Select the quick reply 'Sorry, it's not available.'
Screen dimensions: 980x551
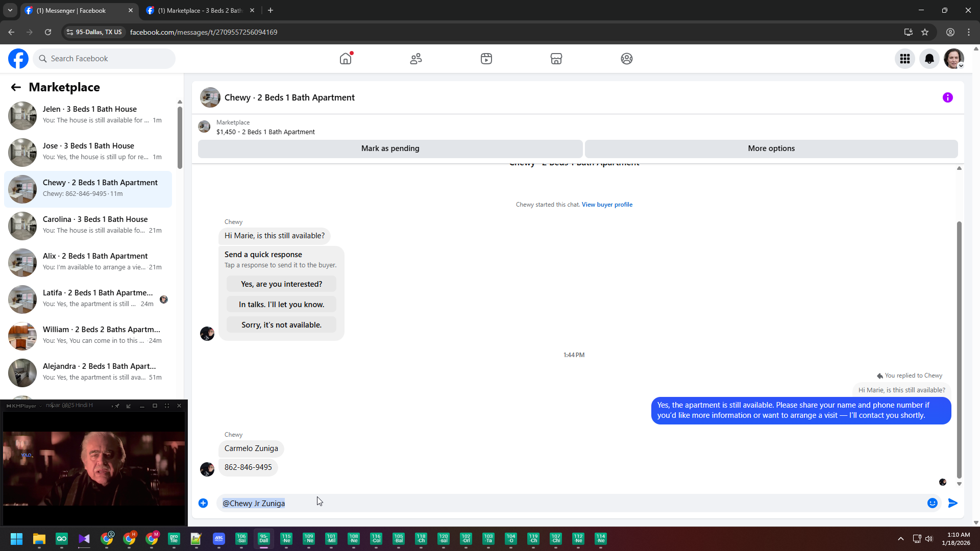pyautogui.click(x=281, y=325)
